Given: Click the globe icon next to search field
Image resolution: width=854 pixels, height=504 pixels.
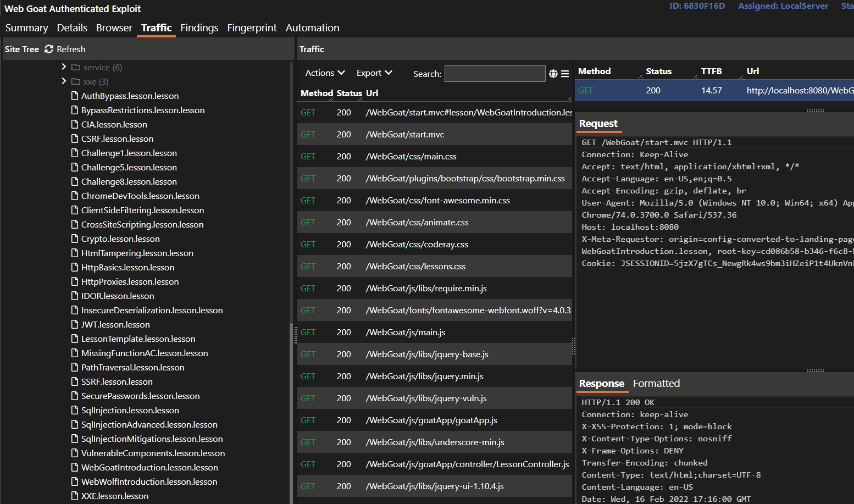Looking at the screenshot, I should click(553, 73).
